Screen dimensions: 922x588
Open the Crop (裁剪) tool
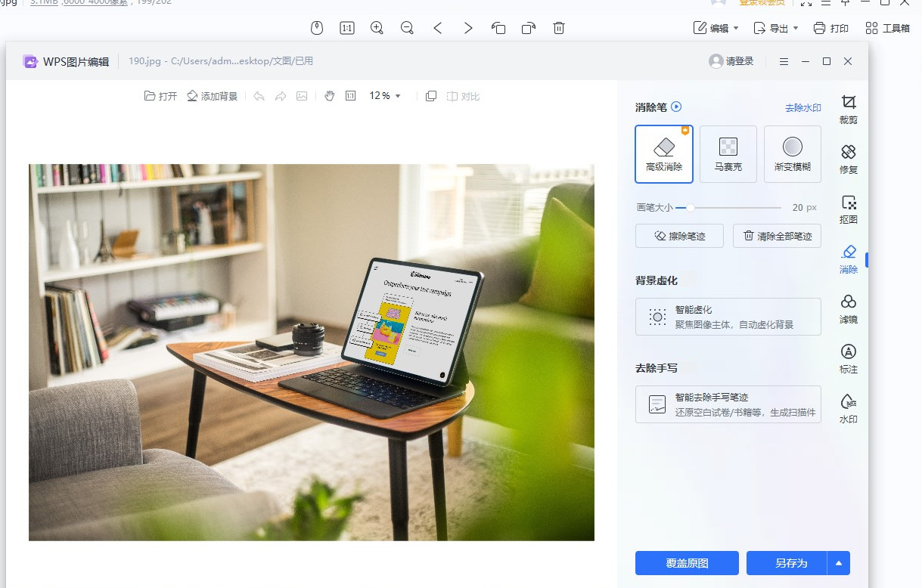849,110
